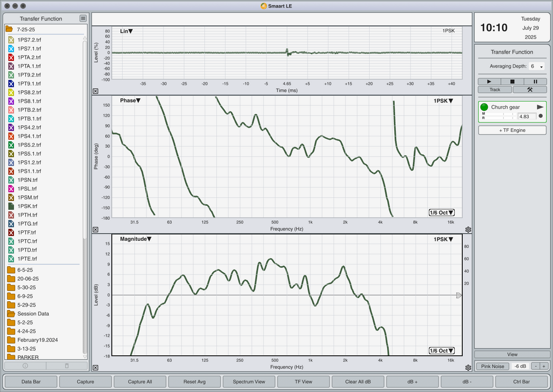Open the Averaging Depth dropdown
The image size is (553, 392).
pyautogui.click(x=536, y=66)
